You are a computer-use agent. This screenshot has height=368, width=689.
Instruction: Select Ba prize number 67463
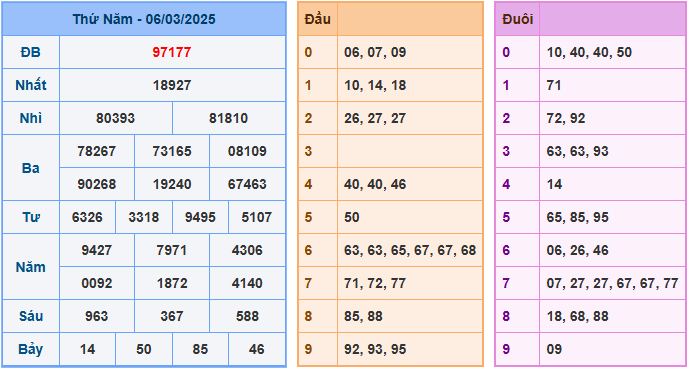(247, 184)
